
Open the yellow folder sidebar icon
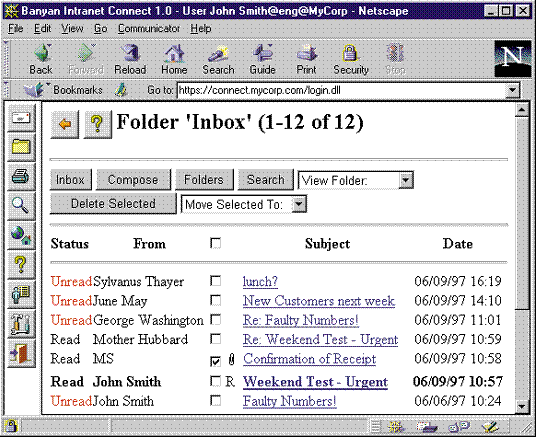21,147
